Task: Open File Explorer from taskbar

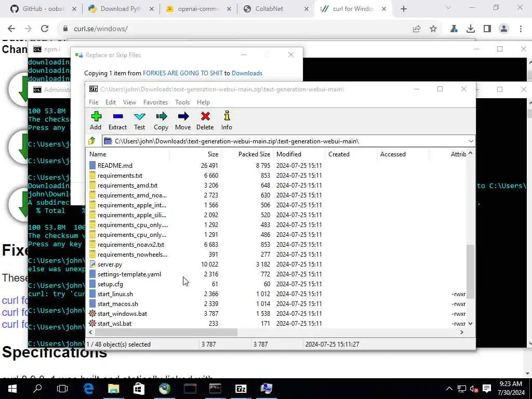Action: click(114, 389)
